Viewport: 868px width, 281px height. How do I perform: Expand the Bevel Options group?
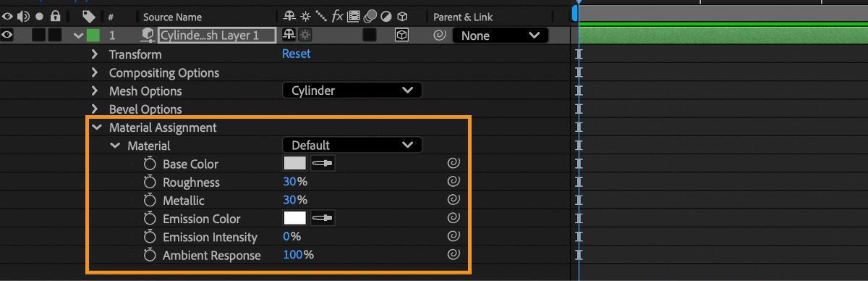[x=94, y=109]
